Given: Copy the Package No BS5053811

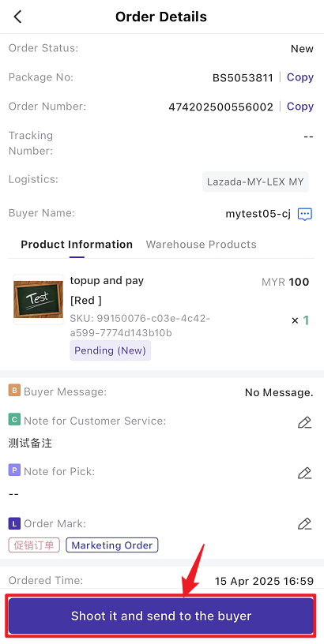Looking at the screenshot, I should 300,77.
